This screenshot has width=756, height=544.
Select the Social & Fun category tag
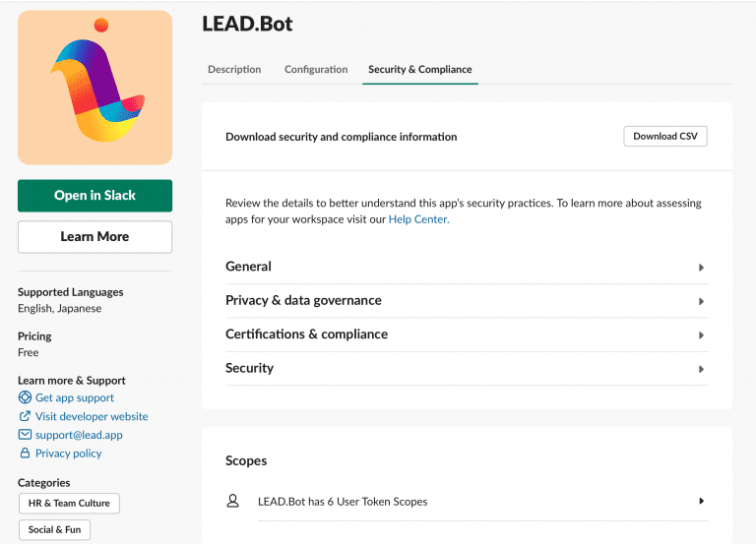click(x=54, y=529)
